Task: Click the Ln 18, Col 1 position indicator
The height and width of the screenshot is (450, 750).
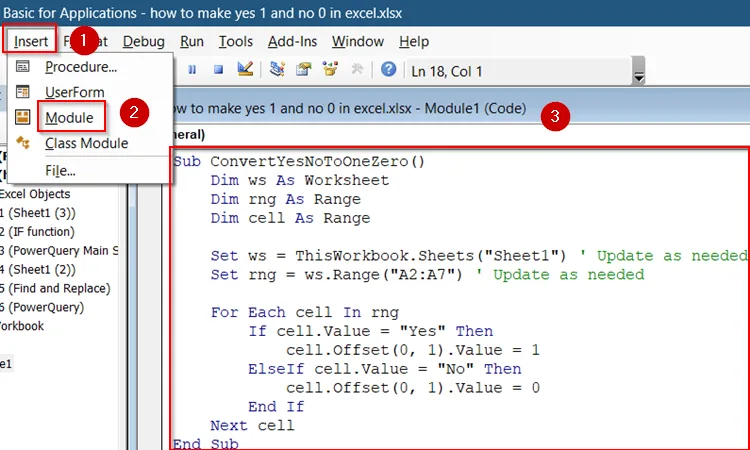Action: (x=447, y=71)
